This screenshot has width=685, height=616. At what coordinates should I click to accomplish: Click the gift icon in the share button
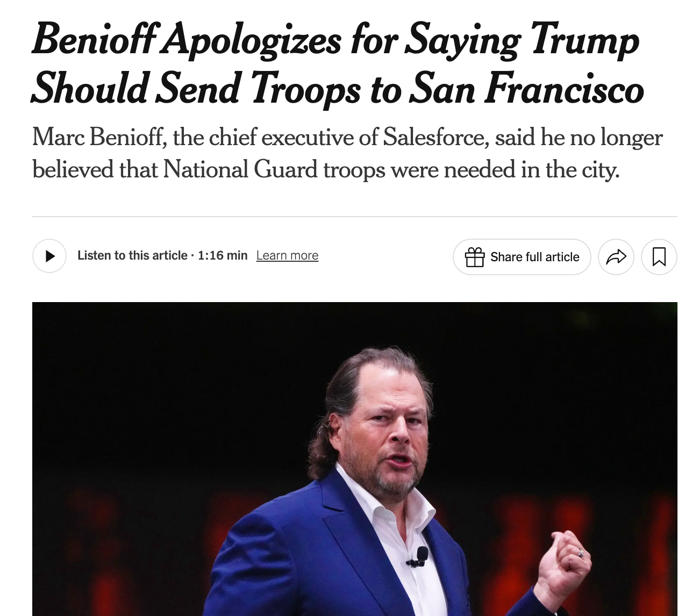point(475,257)
